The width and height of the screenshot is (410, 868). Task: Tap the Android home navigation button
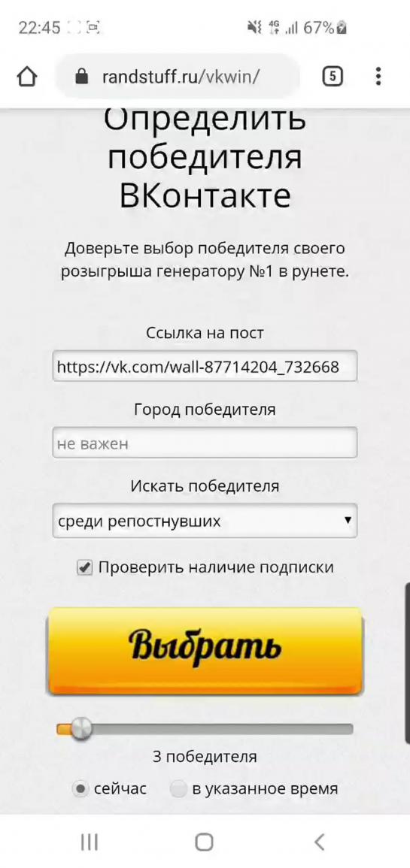(x=205, y=842)
